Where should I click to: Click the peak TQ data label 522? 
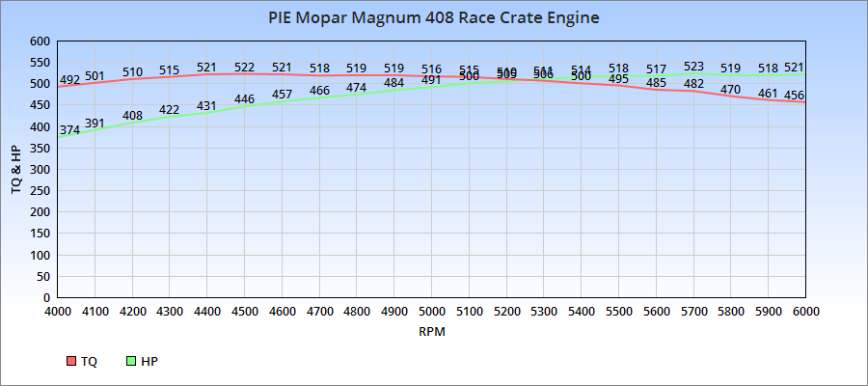(x=244, y=67)
